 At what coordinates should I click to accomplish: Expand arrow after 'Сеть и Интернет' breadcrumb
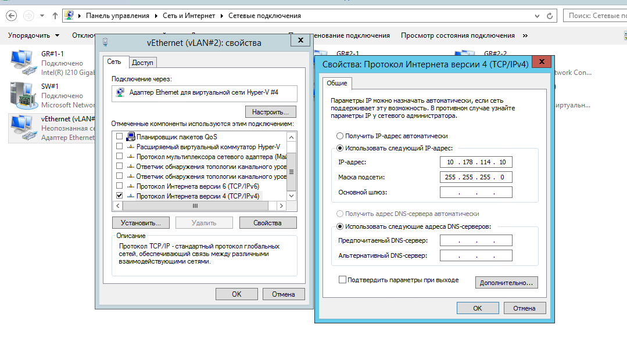click(x=222, y=16)
